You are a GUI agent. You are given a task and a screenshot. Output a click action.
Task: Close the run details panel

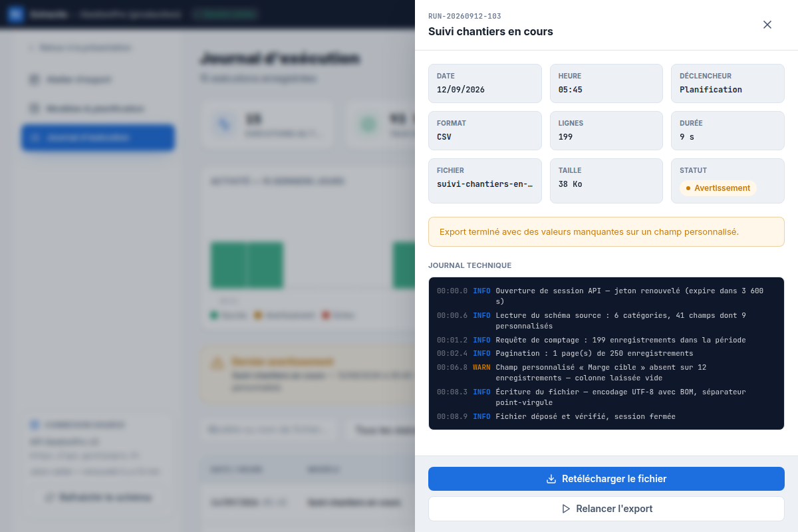(x=767, y=25)
